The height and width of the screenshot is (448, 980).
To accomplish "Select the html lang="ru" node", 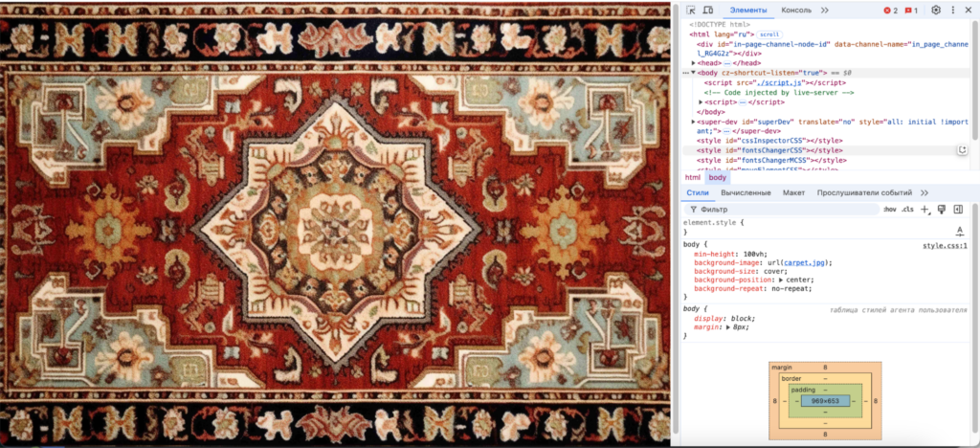I will coord(724,34).
